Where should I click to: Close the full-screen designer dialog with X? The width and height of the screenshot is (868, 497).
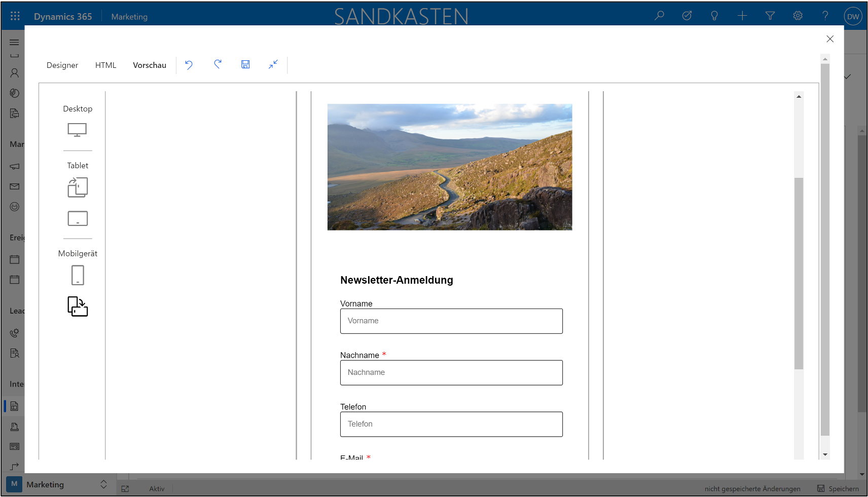coord(830,39)
